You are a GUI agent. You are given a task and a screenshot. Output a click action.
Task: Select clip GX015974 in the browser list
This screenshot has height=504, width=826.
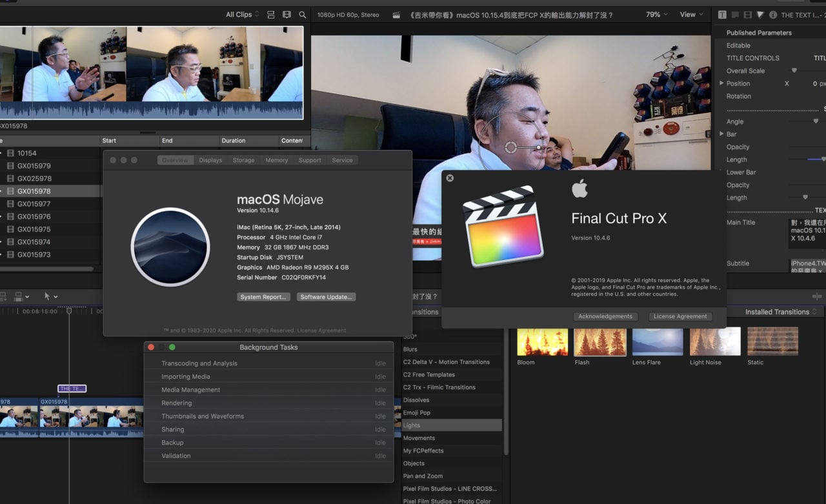pos(50,242)
